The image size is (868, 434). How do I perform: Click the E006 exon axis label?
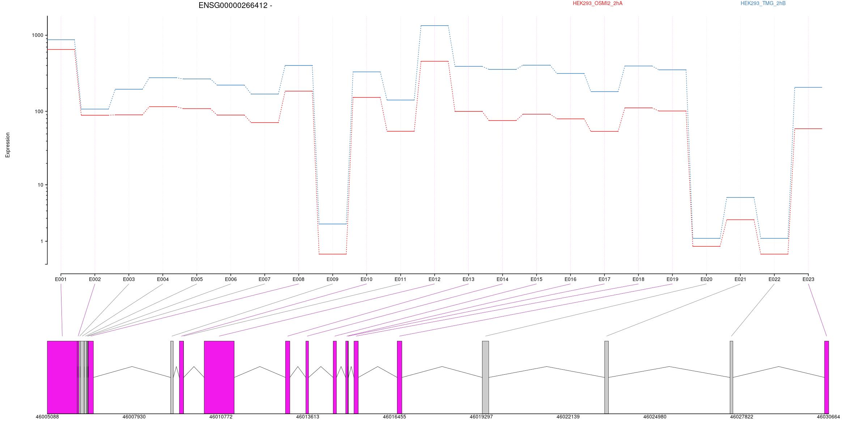click(x=231, y=279)
